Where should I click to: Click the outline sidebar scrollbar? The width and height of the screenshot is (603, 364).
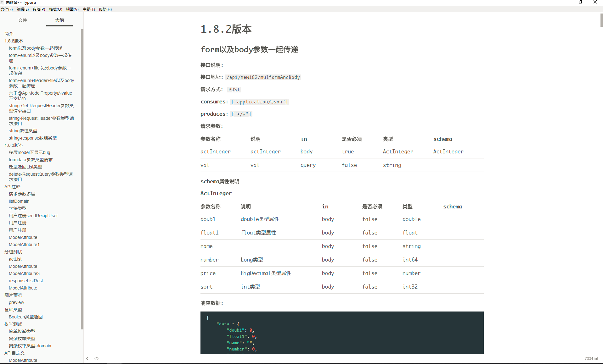click(x=82, y=179)
